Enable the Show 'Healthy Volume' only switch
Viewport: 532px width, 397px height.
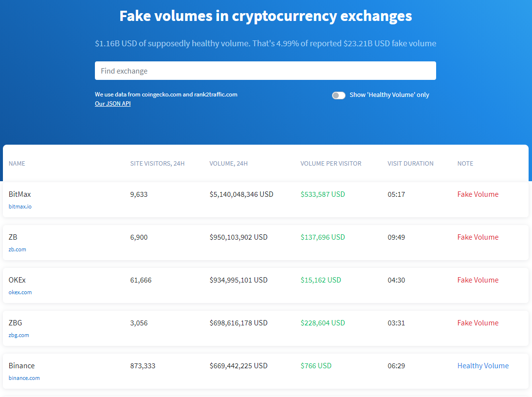pos(338,95)
